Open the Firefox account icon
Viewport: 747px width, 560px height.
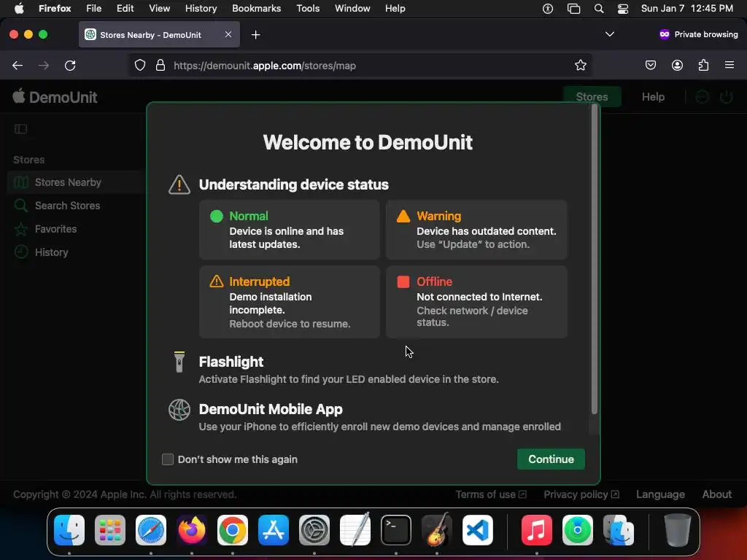677,65
